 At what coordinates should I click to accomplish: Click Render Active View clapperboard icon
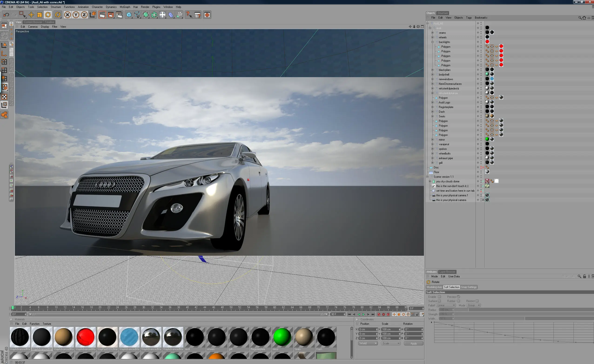coord(102,15)
